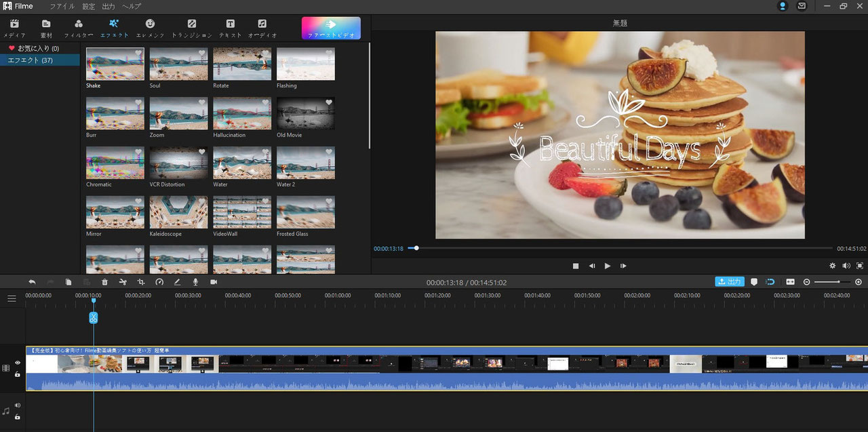868x432 pixels.
Task: Click the blue 出力 export button
Action: coord(730,282)
